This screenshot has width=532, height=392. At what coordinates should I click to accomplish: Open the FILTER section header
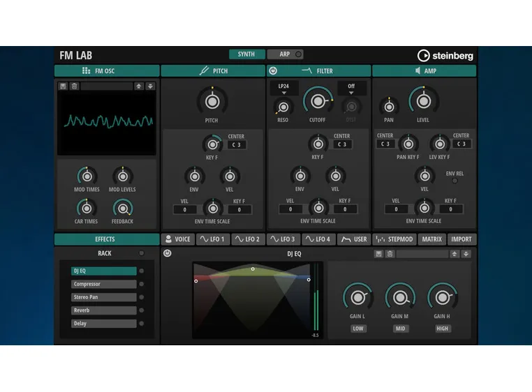coord(319,71)
